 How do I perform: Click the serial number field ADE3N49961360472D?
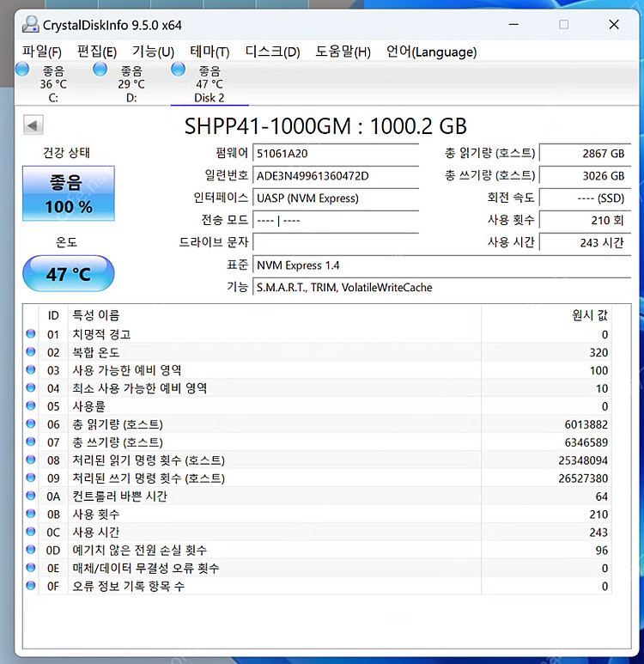click(x=336, y=176)
